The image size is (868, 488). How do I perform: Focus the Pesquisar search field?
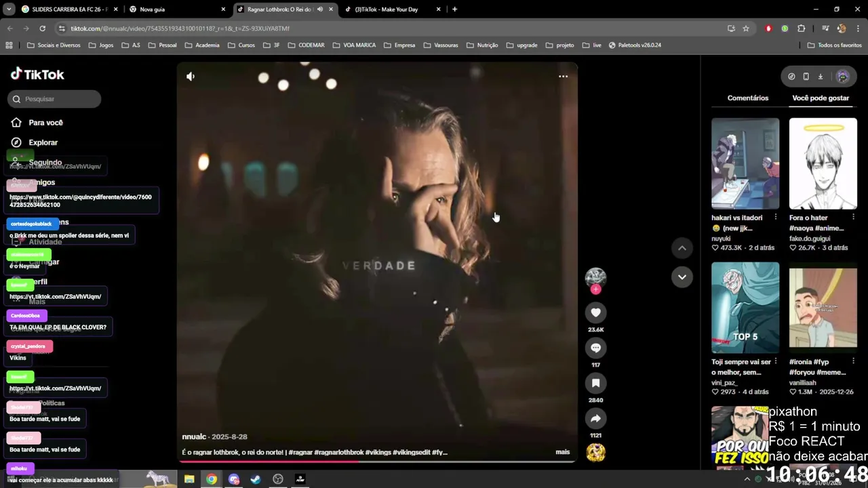coord(54,99)
